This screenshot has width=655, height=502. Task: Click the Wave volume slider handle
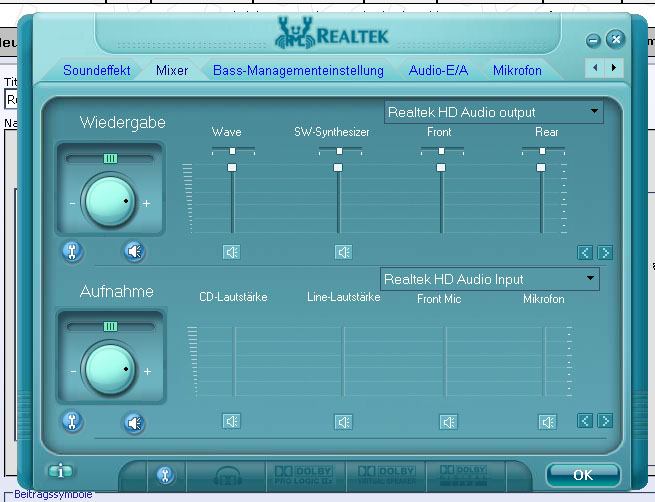232,167
